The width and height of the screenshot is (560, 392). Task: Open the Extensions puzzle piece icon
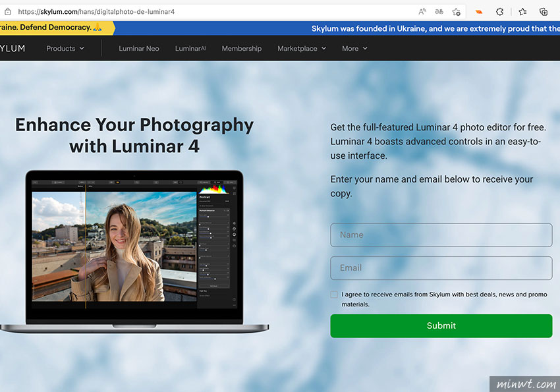point(499,12)
